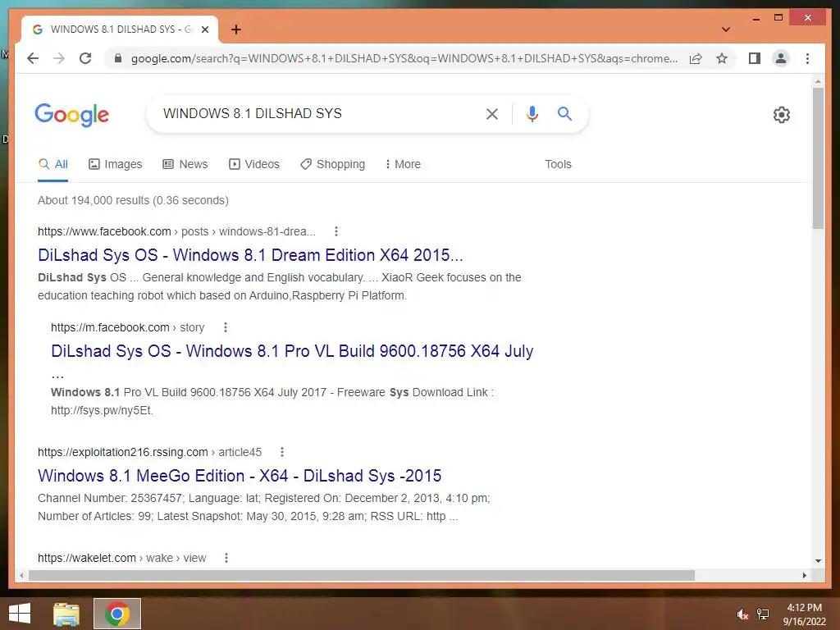Open Google quick settings via the gear icon
Viewport: 840px width, 630px height.
pos(782,115)
